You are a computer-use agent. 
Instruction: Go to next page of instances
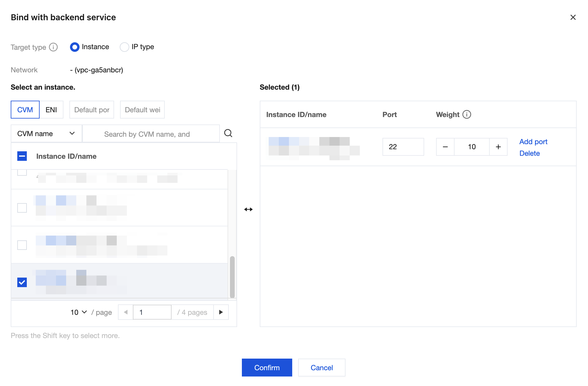click(221, 312)
